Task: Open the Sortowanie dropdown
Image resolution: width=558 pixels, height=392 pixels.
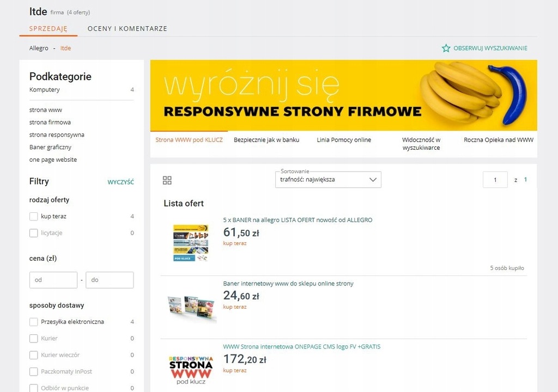Action: [x=328, y=180]
